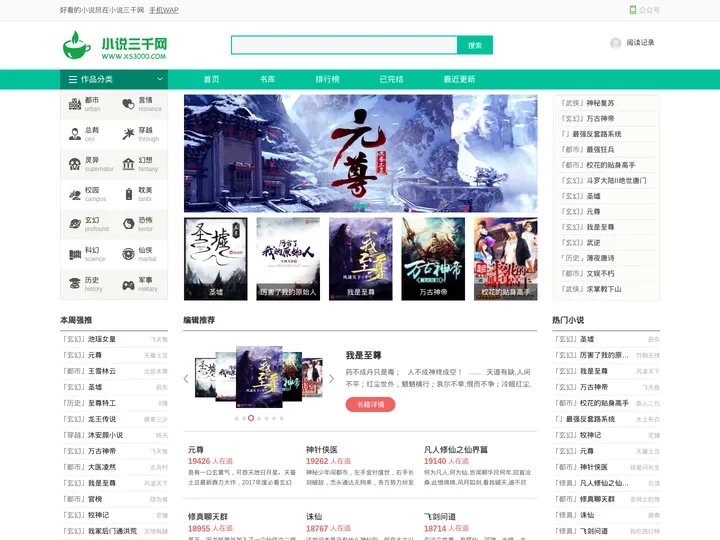Expand the 作品分类 dropdown chevron
720x540 pixels.
click(x=160, y=79)
